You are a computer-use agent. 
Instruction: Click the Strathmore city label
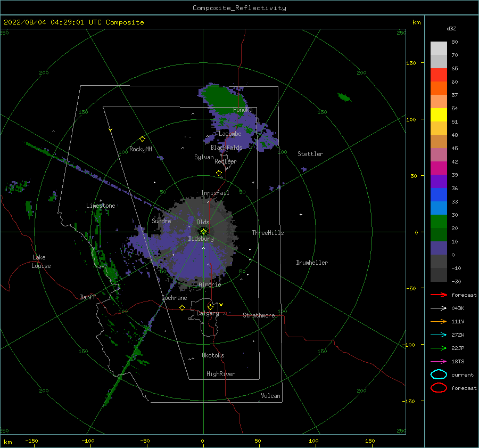(259, 315)
